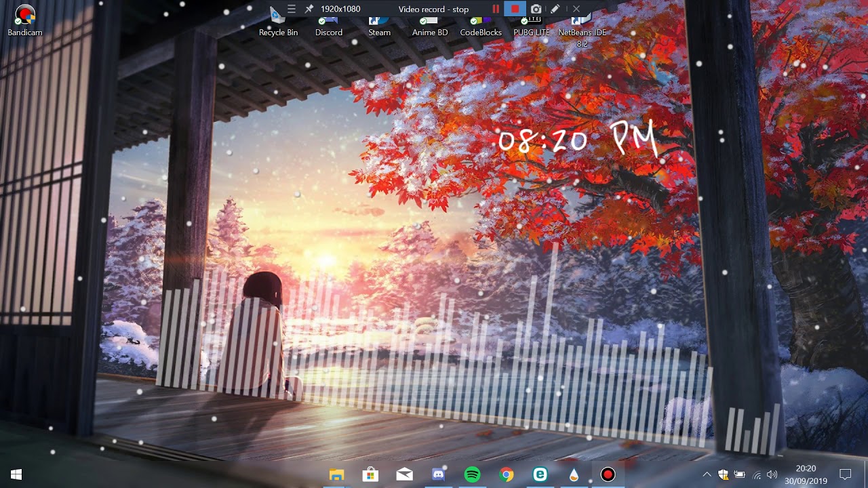Viewport: 868px width, 488px height.
Task: Close the Bandicam recording bar
Action: [576, 9]
